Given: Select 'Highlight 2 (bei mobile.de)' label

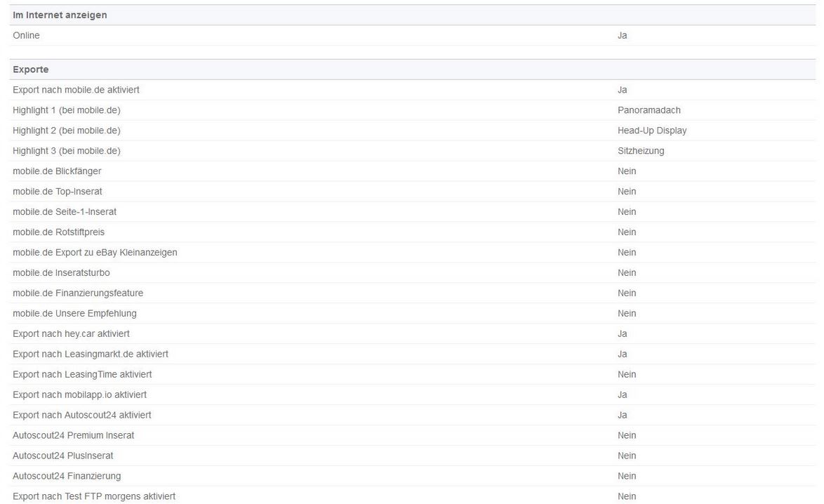Looking at the screenshot, I should click(x=67, y=131).
